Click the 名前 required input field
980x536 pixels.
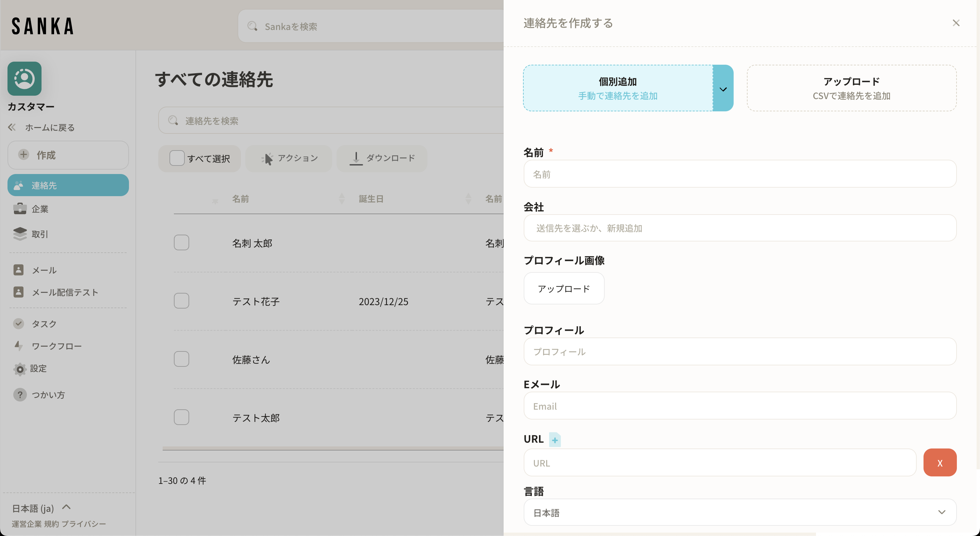739,174
